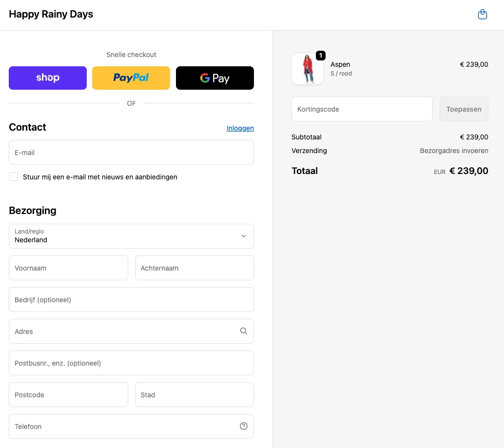Click the Bedrijf (optioneel) field
This screenshot has width=504, height=448.
(x=131, y=300)
